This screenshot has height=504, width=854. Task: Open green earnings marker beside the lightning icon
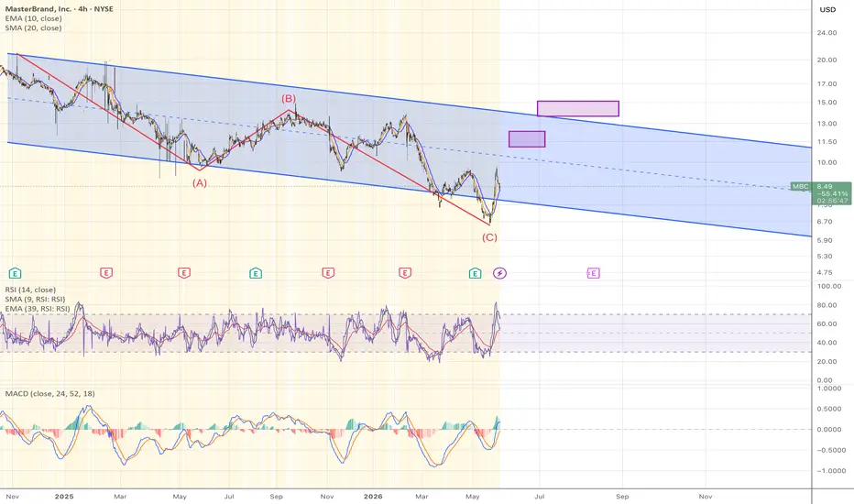475,273
